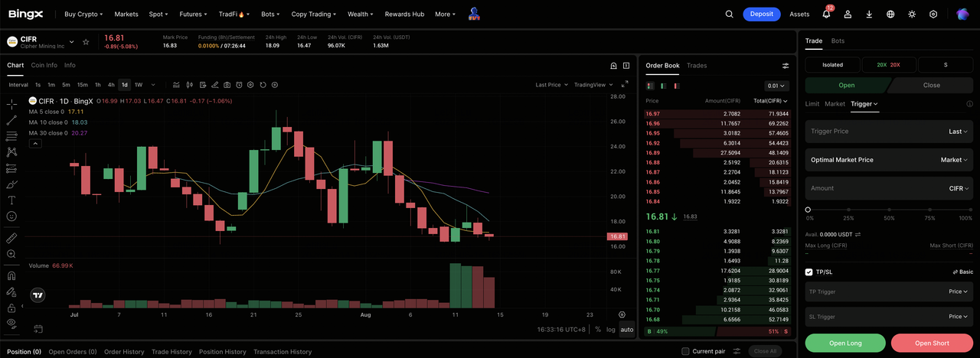Select the trend line drawing tool
This screenshot has width=980, height=358.
(11, 120)
